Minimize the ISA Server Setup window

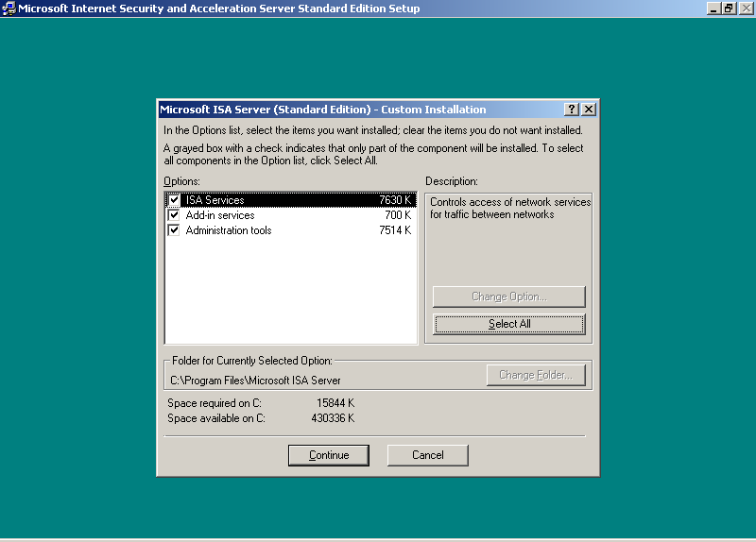click(x=714, y=8)
